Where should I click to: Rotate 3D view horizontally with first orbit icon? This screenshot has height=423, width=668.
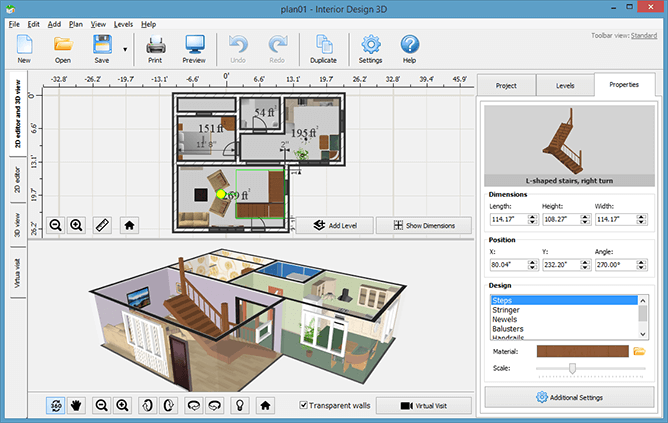[194, 406]
